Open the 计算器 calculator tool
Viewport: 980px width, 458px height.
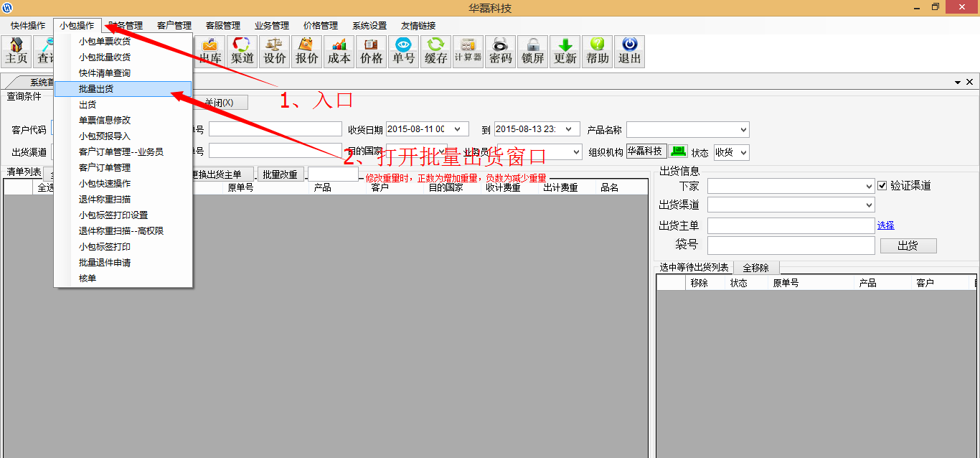pos(468,52)
